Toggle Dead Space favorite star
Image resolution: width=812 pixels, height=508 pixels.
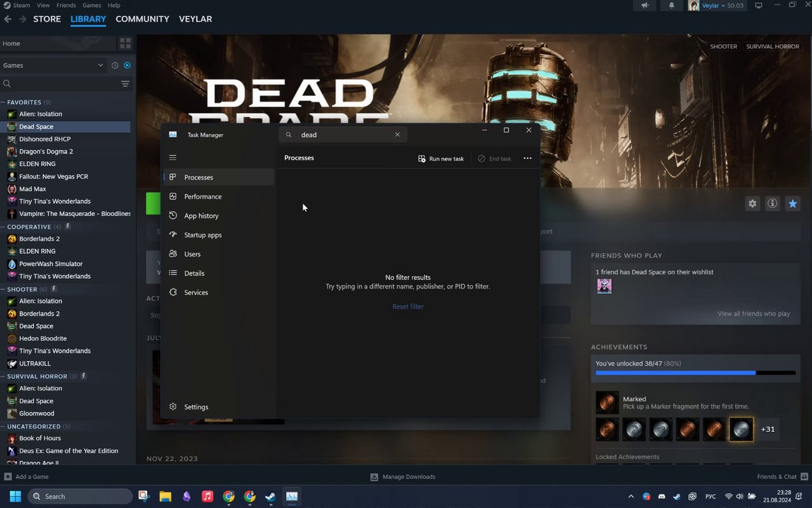[x=792, y=204]
